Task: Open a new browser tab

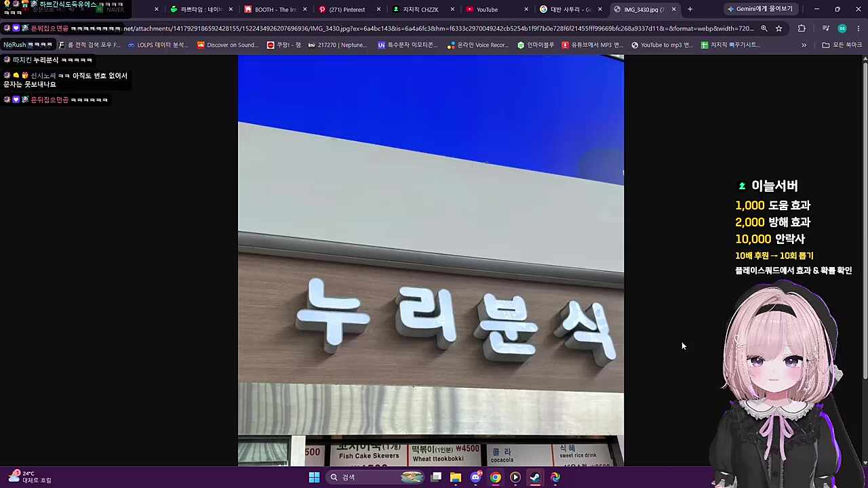Action: pos(690,9)
